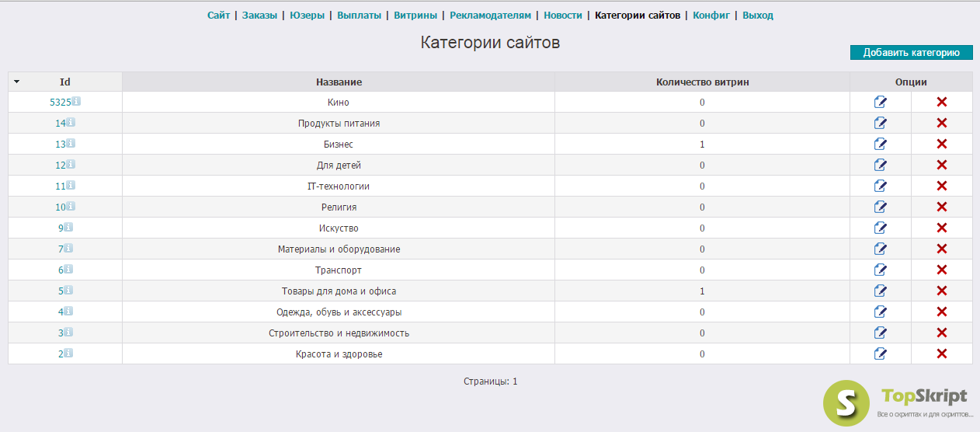The image size is (980, 432).
Task: Open category Id link 7
Action: point(61,249)
